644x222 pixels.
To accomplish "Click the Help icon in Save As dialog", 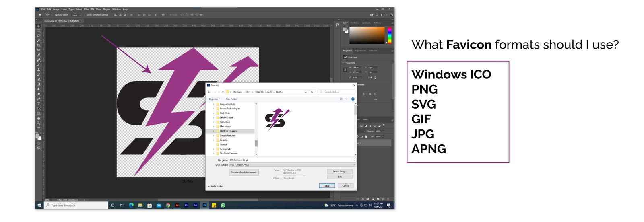I will [x=353, y=99].
